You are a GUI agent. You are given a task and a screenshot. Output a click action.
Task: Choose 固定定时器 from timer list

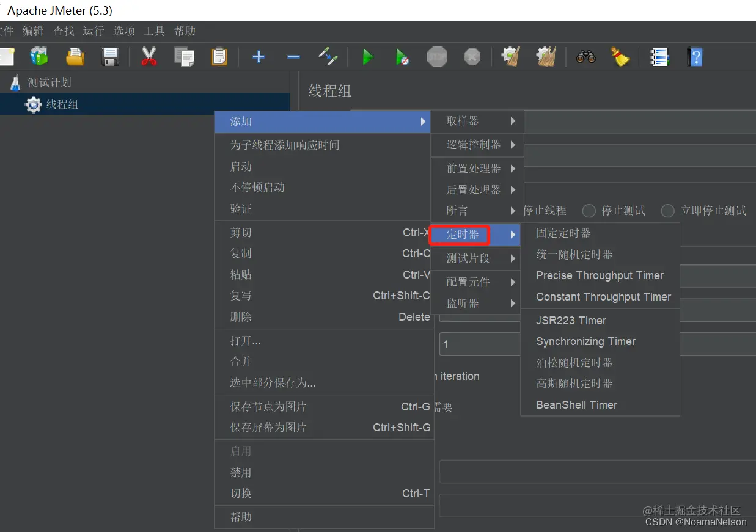click(x=600, y=233)
